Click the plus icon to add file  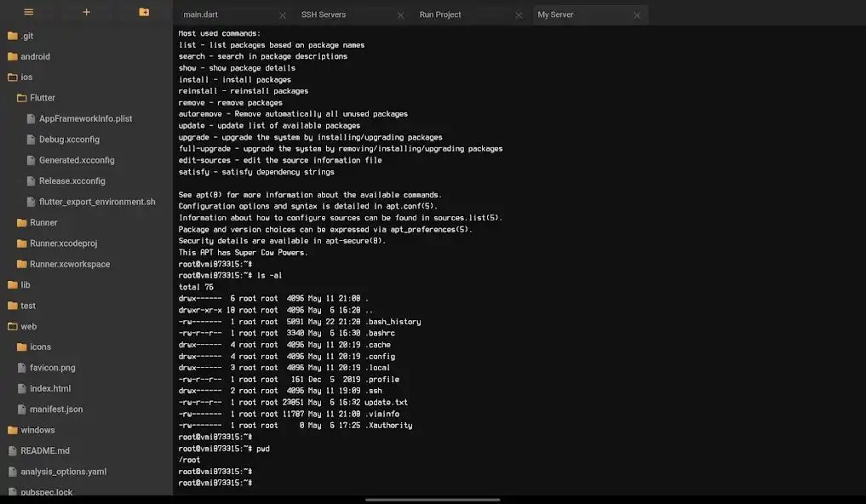pos(86,12)
